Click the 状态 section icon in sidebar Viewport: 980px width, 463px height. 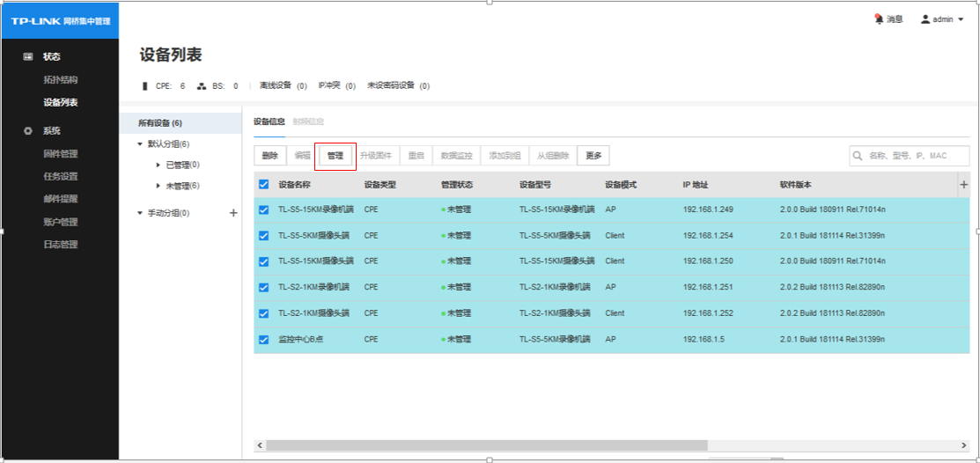(28, 56)
